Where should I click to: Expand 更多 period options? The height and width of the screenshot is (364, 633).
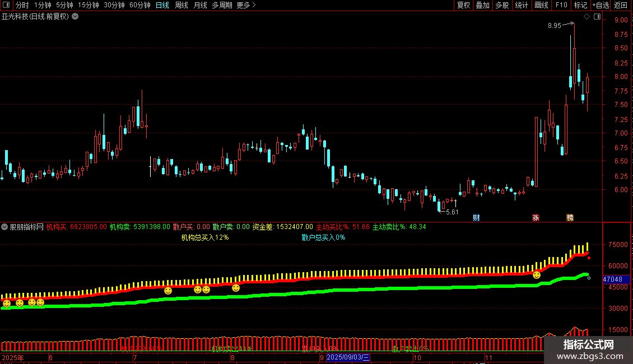click(x=246, y=5)
